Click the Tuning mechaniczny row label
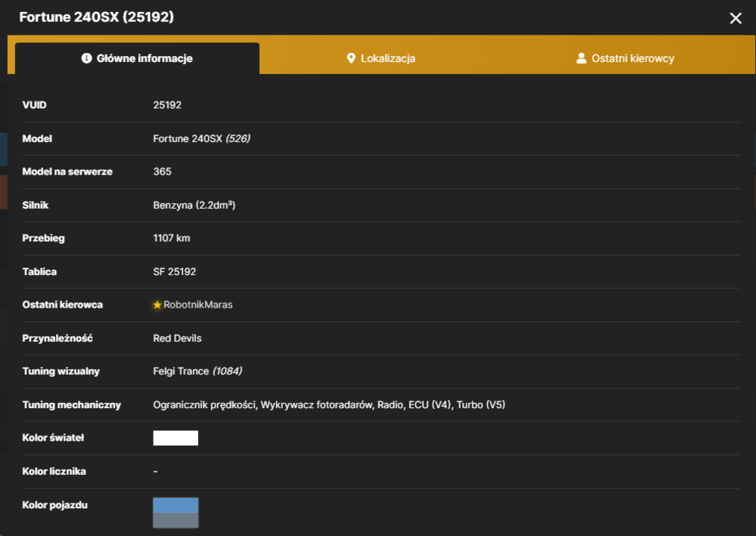756x536 pixels. tap(71, 405)
